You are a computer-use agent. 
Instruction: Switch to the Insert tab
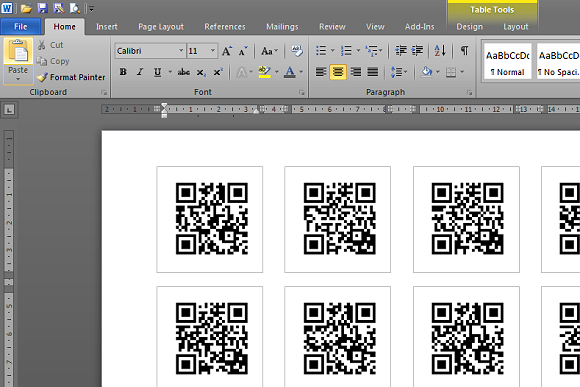(x=107, y=27)
